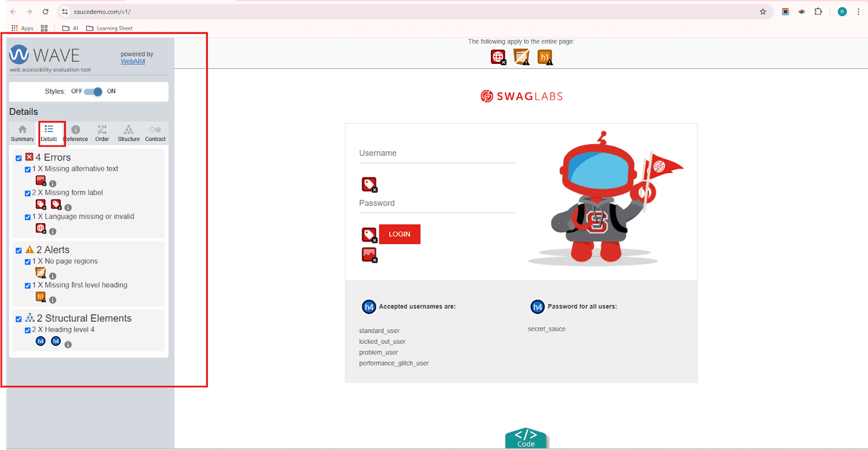The height and width of the screenshot is (450, 868).
Task: Click the LOGIN button
Action: pyautogui.click(x=400, y=234)
